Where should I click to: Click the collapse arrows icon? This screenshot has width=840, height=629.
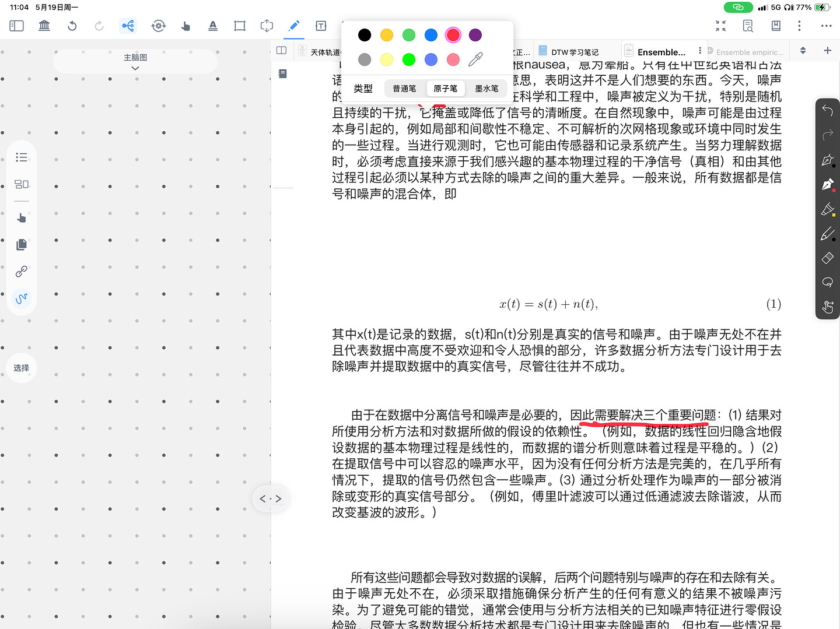[721, 26]
